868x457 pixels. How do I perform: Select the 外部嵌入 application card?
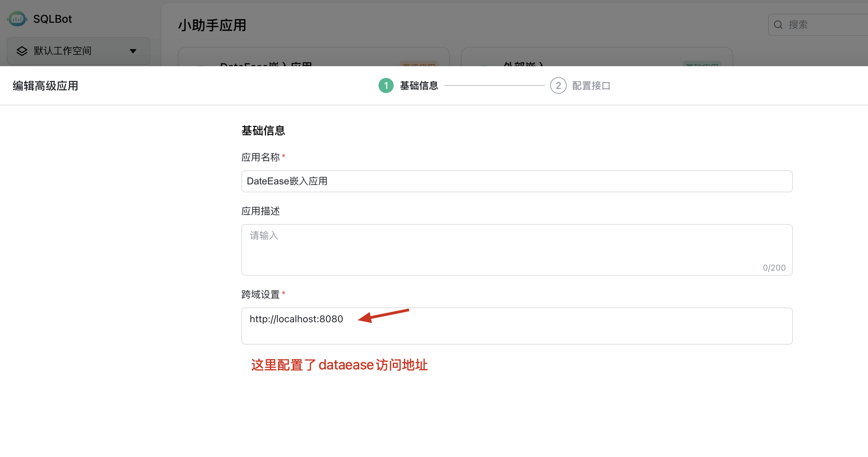pos(523,63)
